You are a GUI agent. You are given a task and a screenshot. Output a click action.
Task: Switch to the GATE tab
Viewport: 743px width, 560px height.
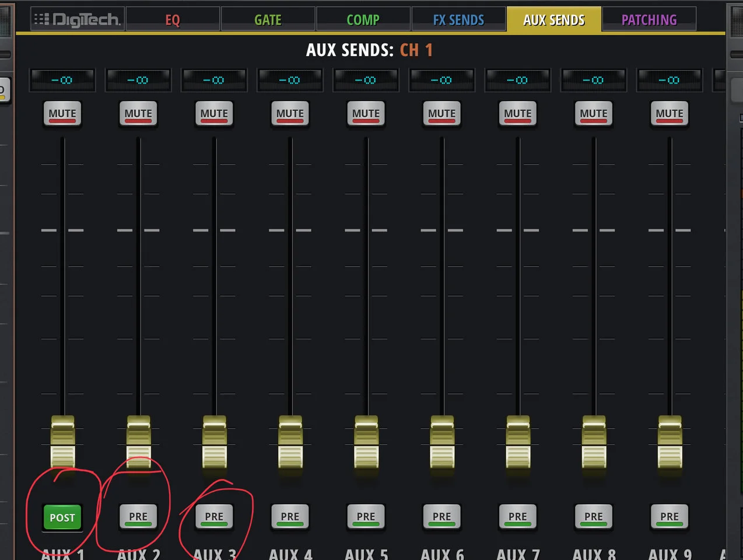(x=268, y=20)
